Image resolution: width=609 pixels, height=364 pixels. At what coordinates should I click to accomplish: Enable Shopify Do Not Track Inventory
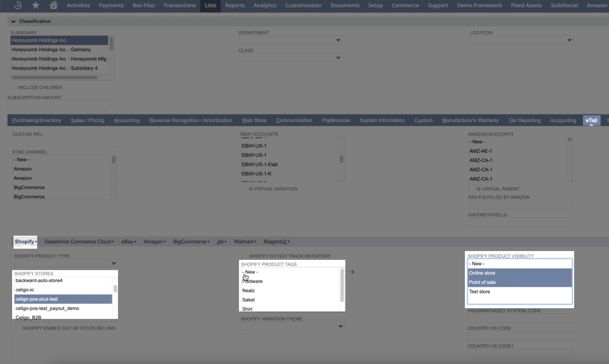[x=244, y=255]
